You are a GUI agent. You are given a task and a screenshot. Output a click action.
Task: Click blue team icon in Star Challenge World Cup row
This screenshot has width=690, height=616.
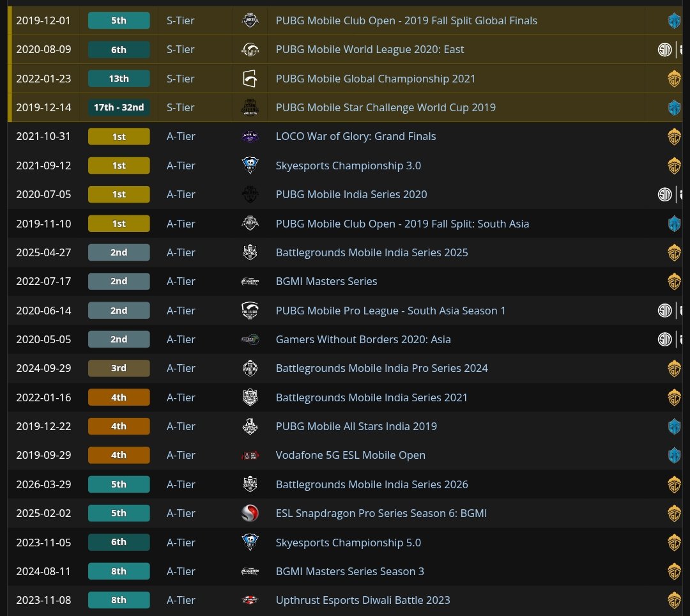tap(674, 107)
